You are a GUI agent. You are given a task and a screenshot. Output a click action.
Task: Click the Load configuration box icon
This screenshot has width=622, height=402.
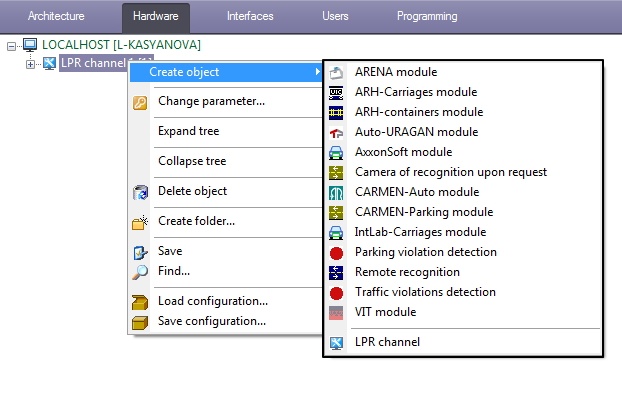140,301
